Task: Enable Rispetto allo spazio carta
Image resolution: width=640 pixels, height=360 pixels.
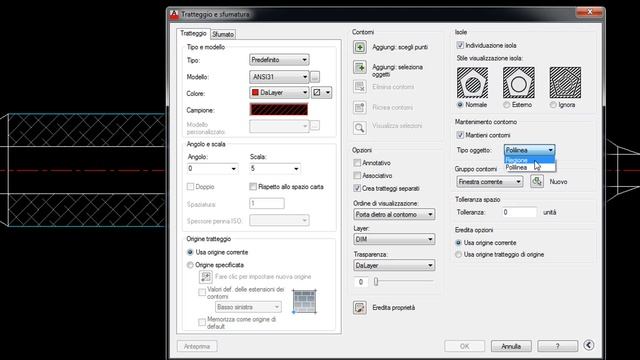Action: [253, 187]
